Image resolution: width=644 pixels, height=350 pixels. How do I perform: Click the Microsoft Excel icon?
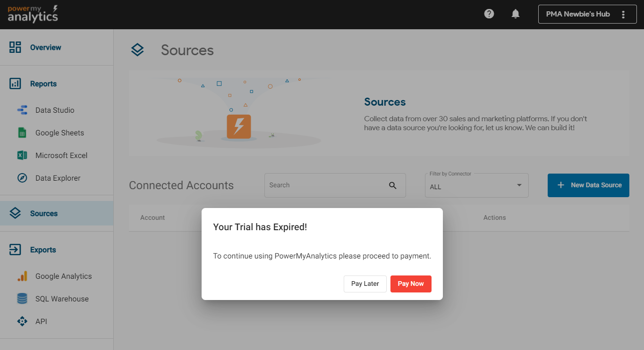tap(22, 156)
